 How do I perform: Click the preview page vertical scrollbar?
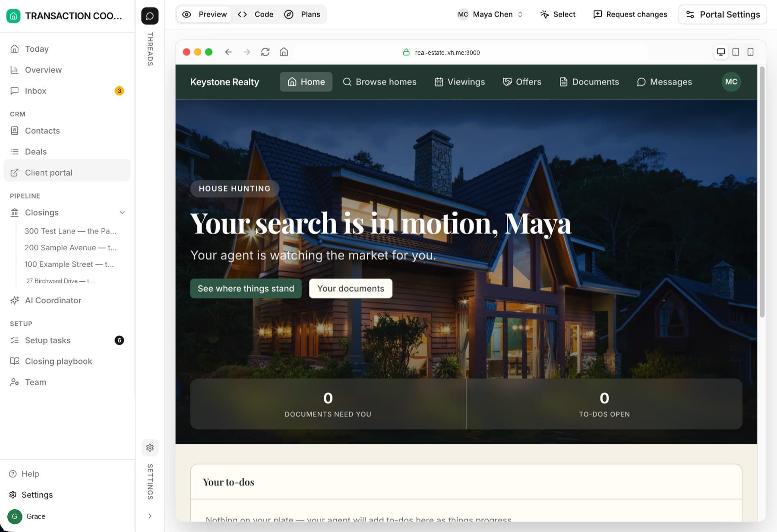pos(762,192)
